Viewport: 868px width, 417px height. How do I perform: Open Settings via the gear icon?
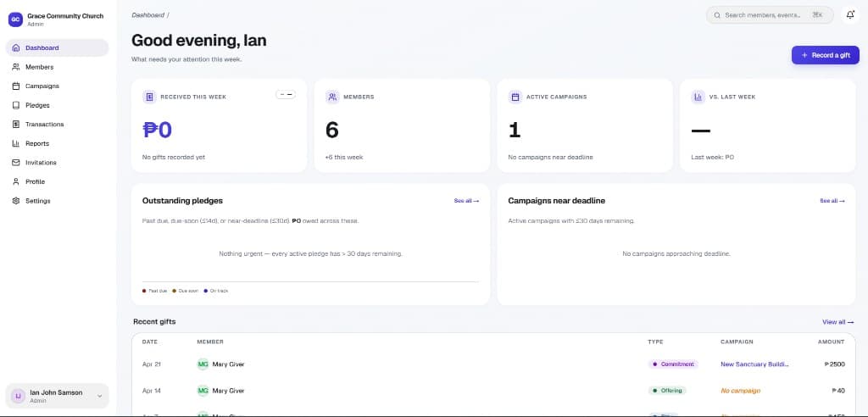[15, 201]
